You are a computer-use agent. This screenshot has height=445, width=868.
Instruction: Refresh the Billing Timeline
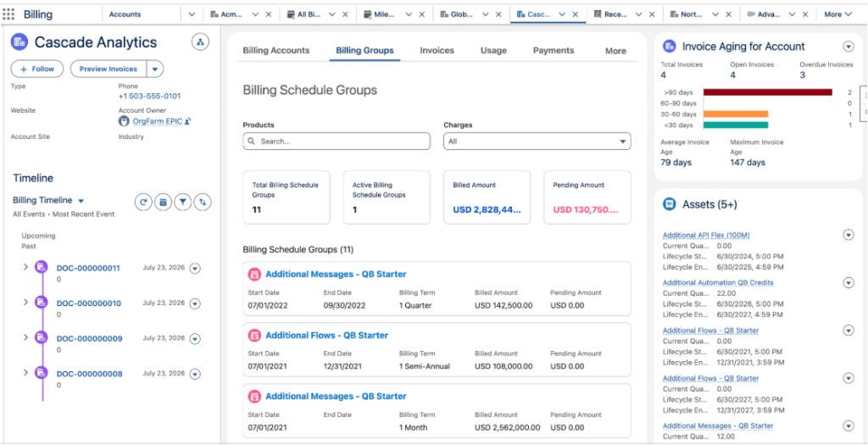tap(143, 202)
